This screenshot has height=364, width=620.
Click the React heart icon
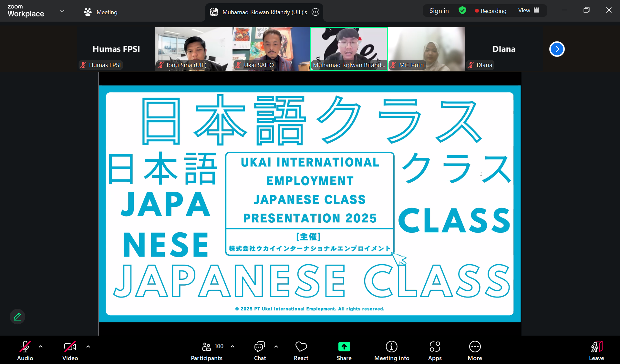pos(301,347)
